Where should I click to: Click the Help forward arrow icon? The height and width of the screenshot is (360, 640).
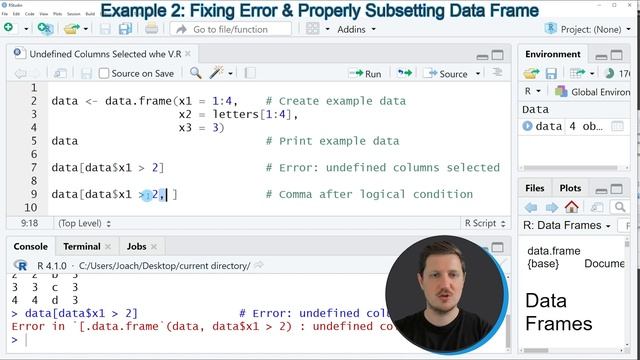click(551, 207)
